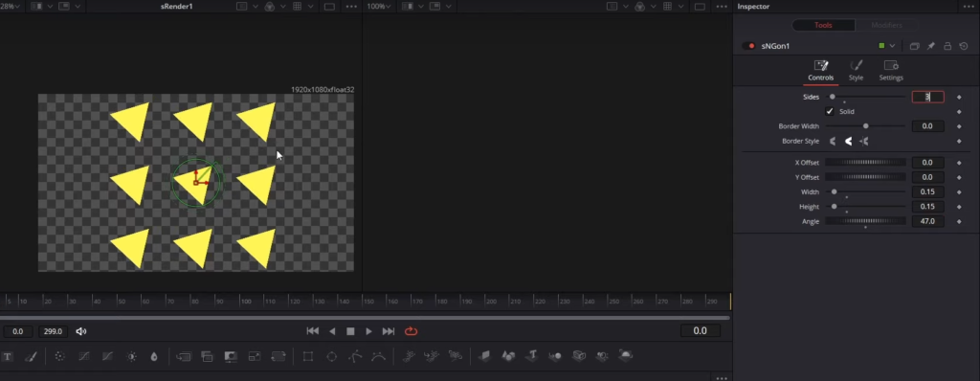
Task: Pin the sNGon1 node in Inspector
Action: pyautogui.click(x=930, y=46)
